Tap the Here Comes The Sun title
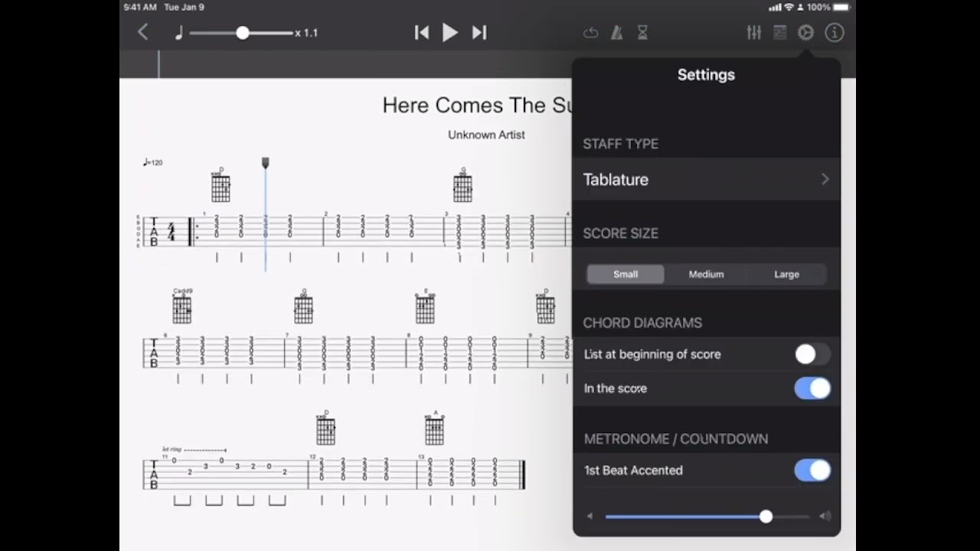 (476, 105)
